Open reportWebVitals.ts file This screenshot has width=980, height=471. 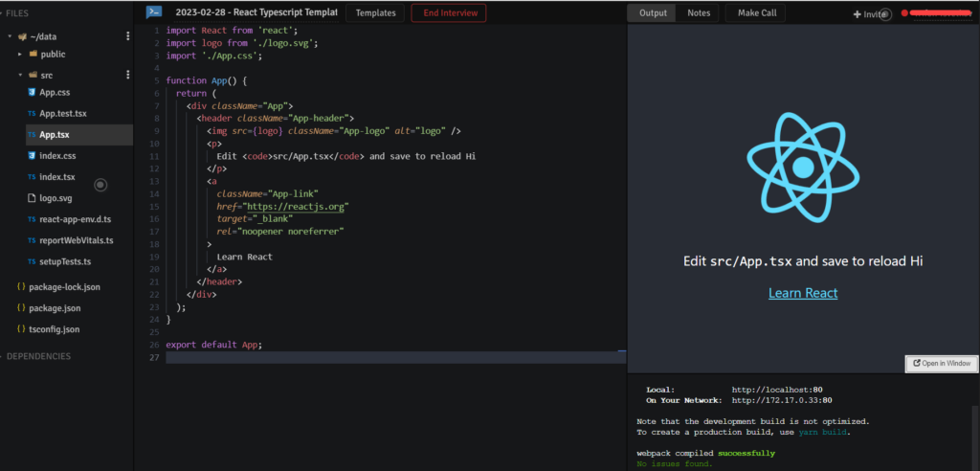click(x=77, y=240)
